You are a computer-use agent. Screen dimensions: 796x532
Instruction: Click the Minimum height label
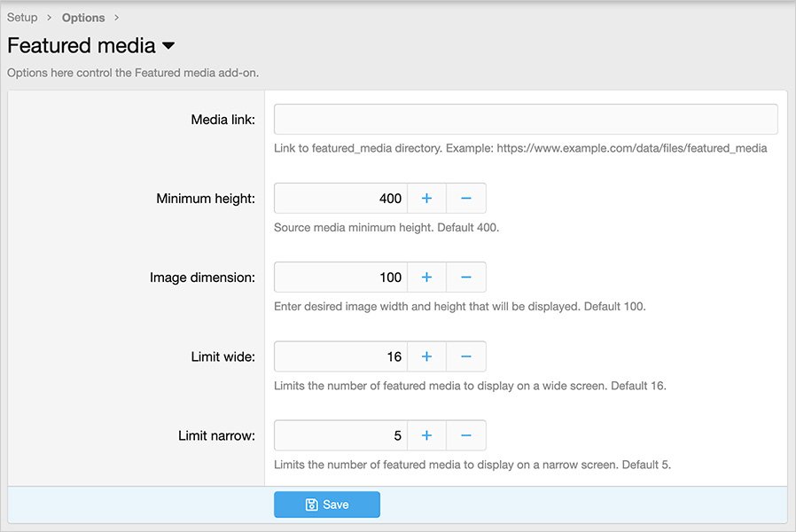(206, 199)
